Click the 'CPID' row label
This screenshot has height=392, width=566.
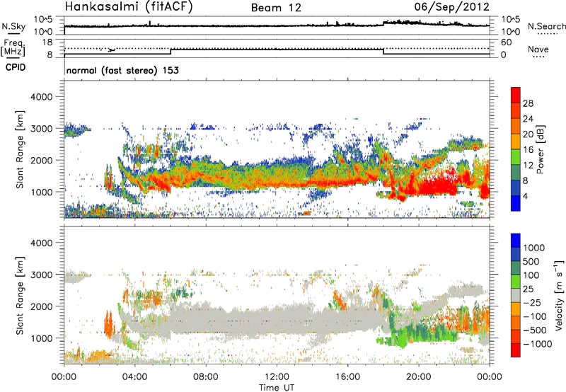point(16,67)
